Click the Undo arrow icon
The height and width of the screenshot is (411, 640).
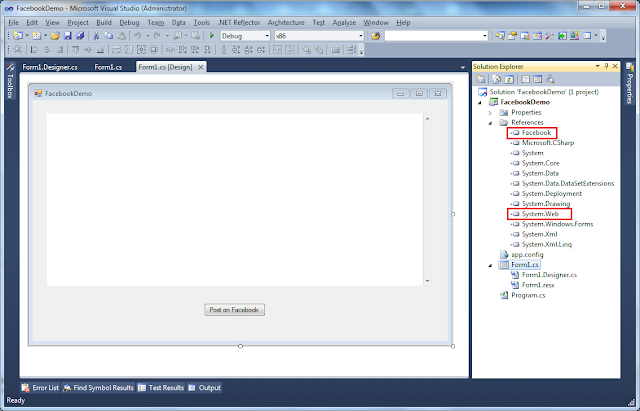pyautogui.click(x=138, y=36)
